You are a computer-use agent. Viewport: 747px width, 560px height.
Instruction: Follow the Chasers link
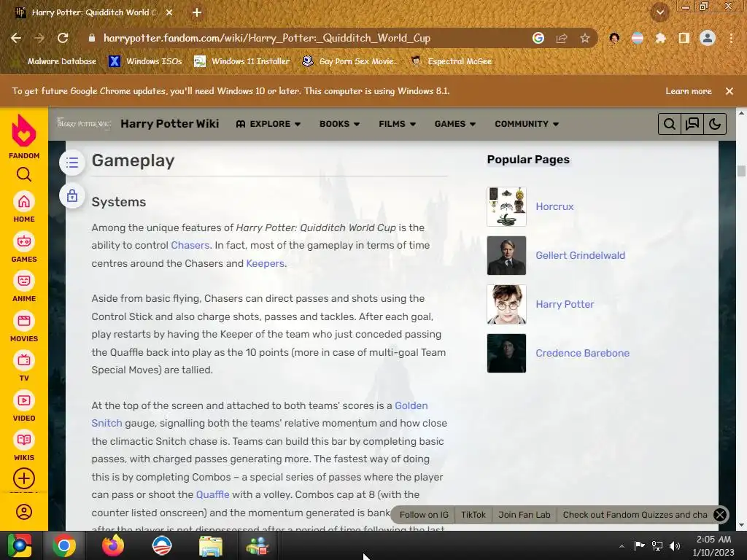(190, 245)
